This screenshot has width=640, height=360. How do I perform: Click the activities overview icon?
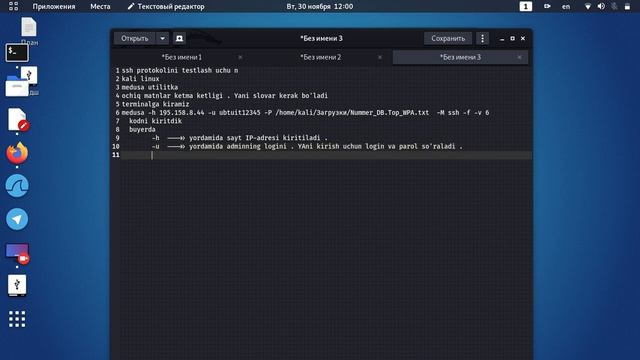[x=13, y=6]
